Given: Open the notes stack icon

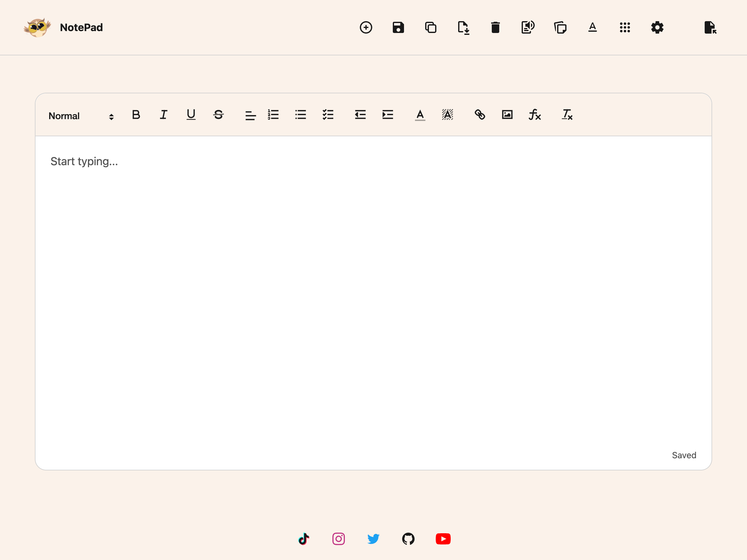Looking at the screenshot, I should (x=560, y=27).
